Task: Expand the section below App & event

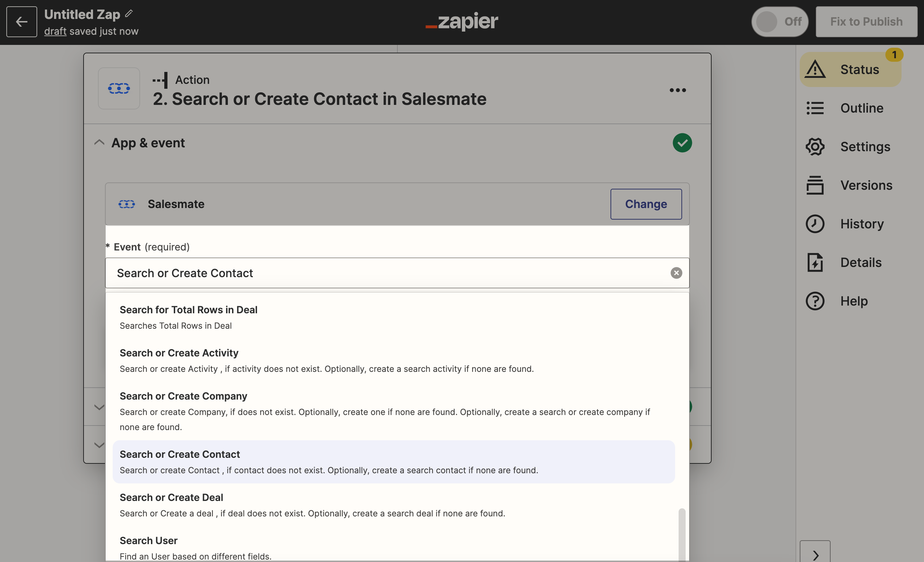Action: pos(99,407)
